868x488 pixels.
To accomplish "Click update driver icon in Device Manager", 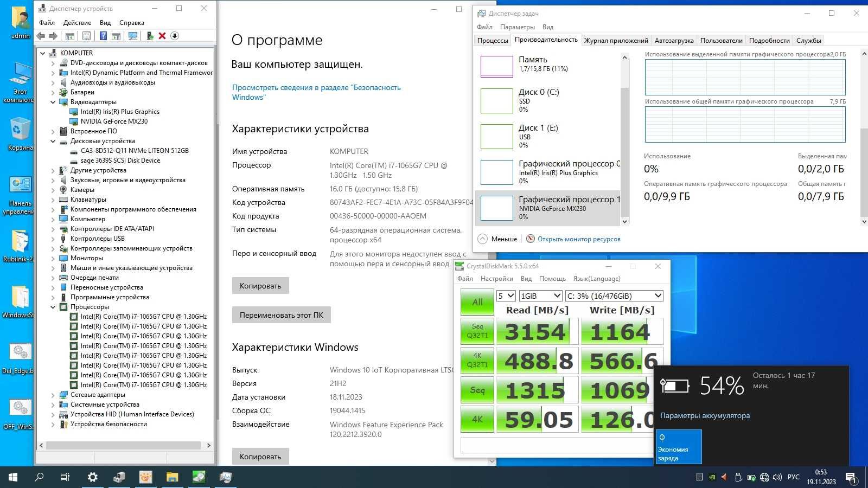I will pyautogui.click(x=150, y=36).
